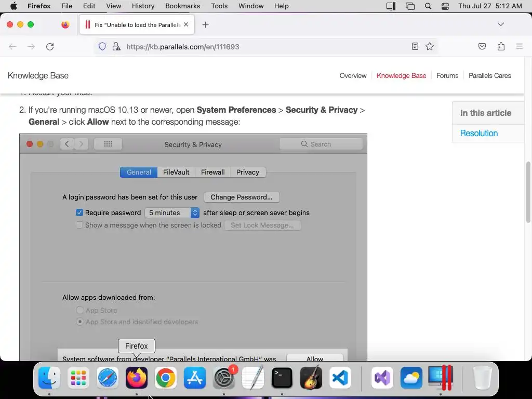
Task: Go forward one page in Firefox
Action: [31, 46]
